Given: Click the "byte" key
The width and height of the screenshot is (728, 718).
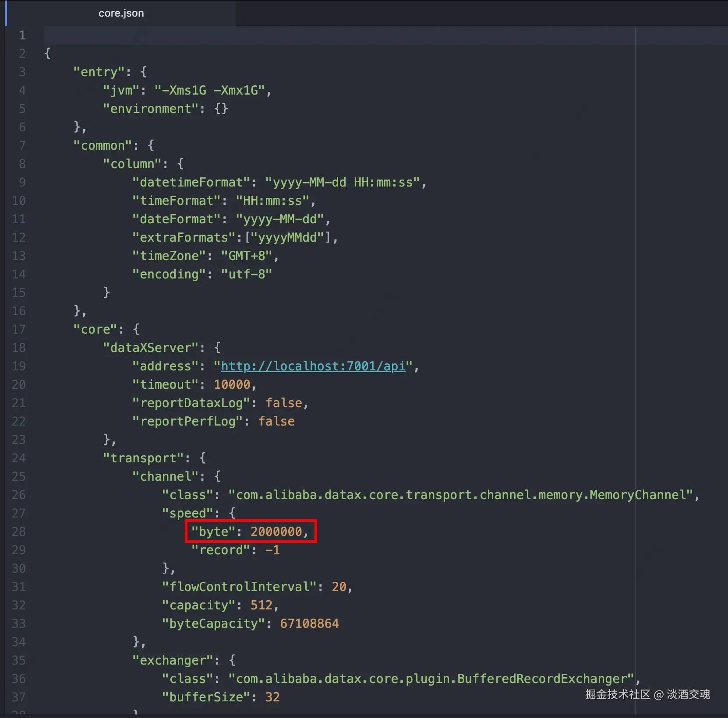Looking at the screenshot, I should pos(213,531).
